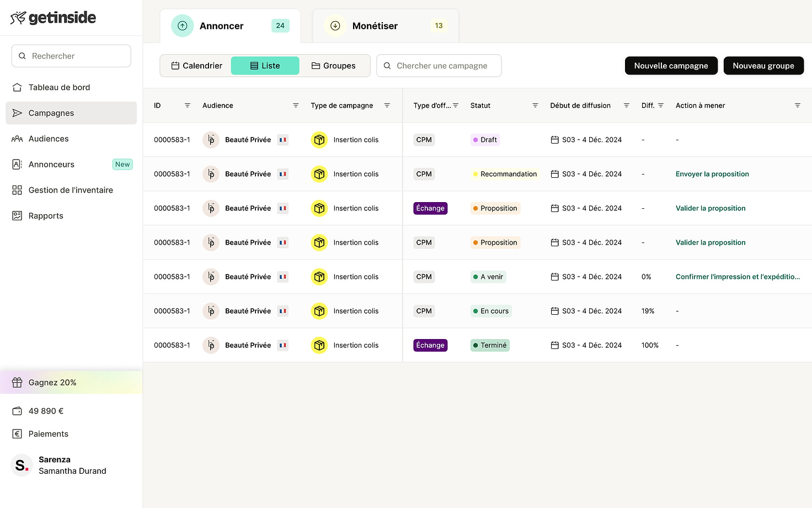Click the 19% diffusion value
The image size is (812, 508).
pos(648,311)
